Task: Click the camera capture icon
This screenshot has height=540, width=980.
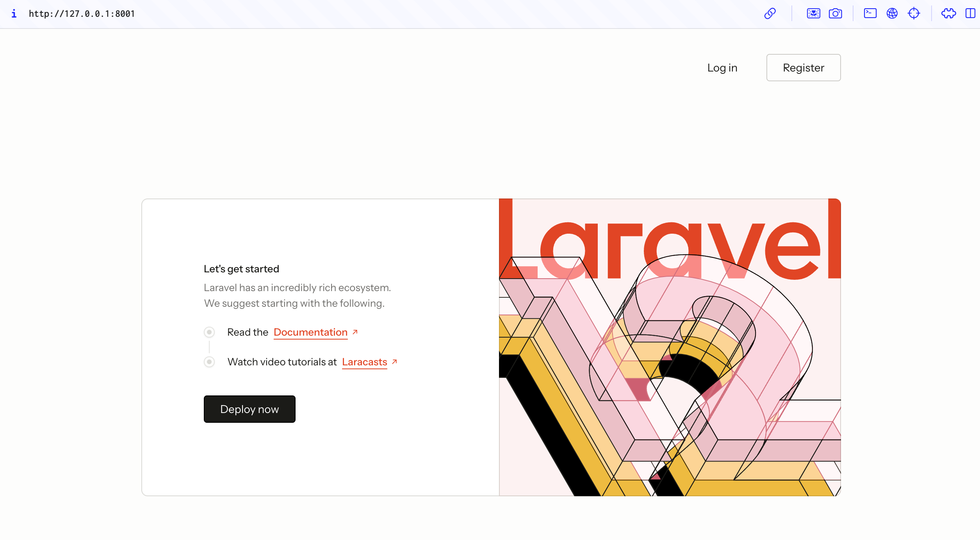Action: click(x=836, y=13)
